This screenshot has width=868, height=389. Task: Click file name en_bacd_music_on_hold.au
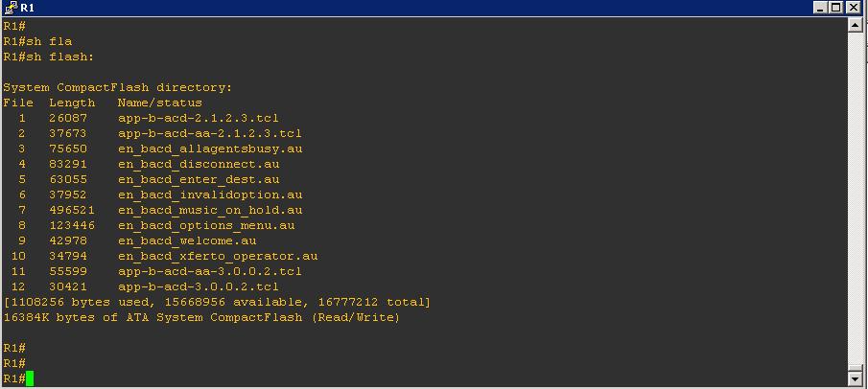[x=210, y=210]
